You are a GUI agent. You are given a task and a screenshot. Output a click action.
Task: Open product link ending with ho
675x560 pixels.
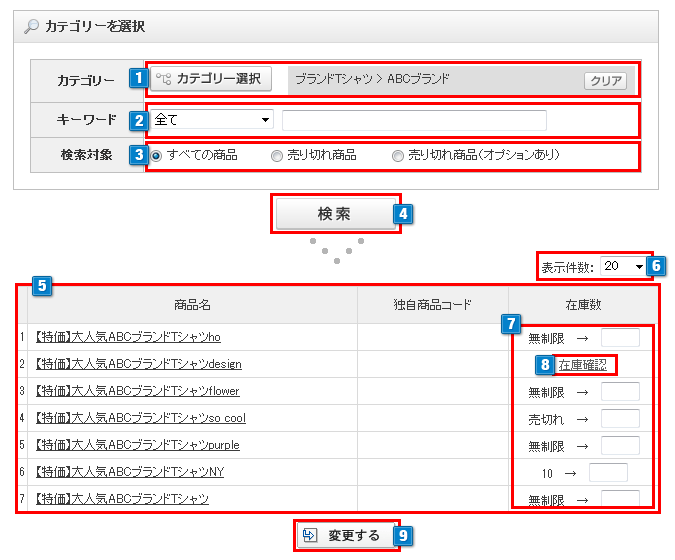pyautogui.click(x=127, y=337)
